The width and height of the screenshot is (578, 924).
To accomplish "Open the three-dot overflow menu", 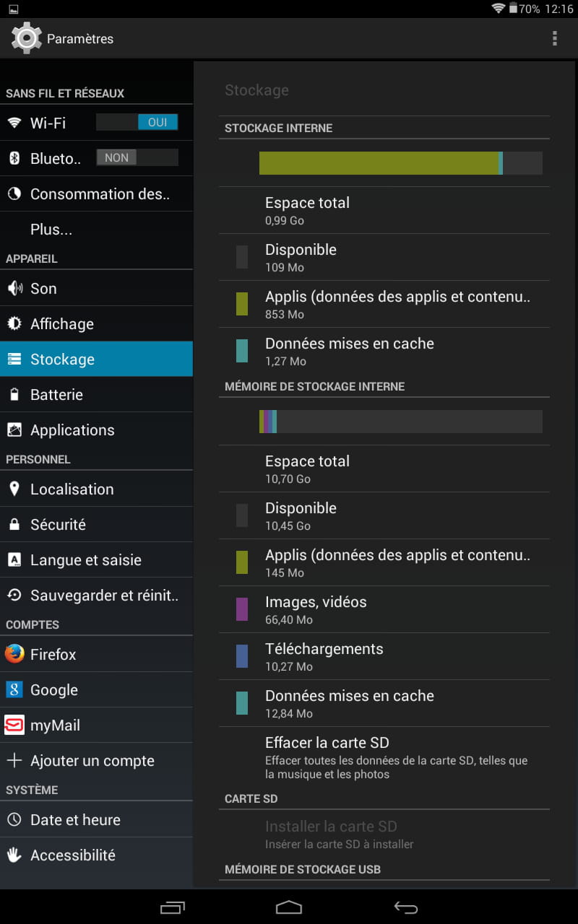I will (555, 38).
